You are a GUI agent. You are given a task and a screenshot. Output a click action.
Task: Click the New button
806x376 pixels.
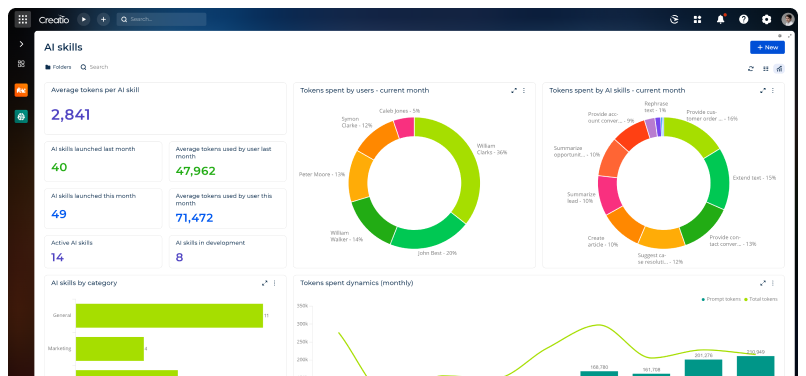(x=767, y=47)
